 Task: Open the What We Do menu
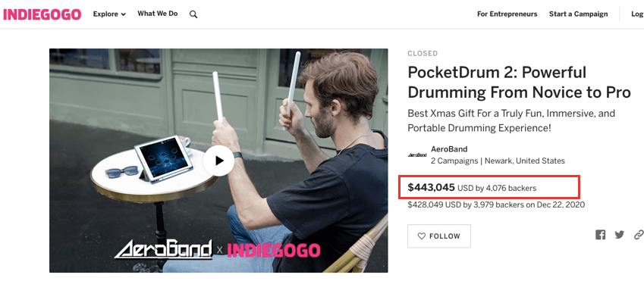coord(158,14)
